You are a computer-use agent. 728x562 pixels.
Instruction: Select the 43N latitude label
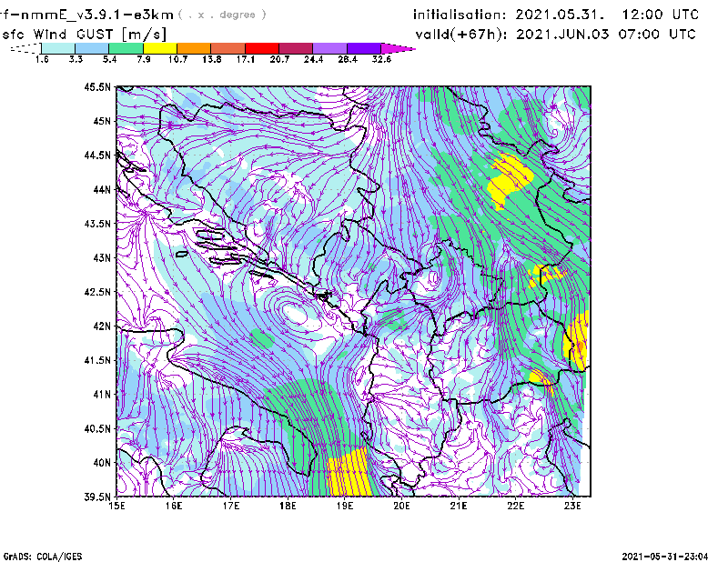coord(102,257)
